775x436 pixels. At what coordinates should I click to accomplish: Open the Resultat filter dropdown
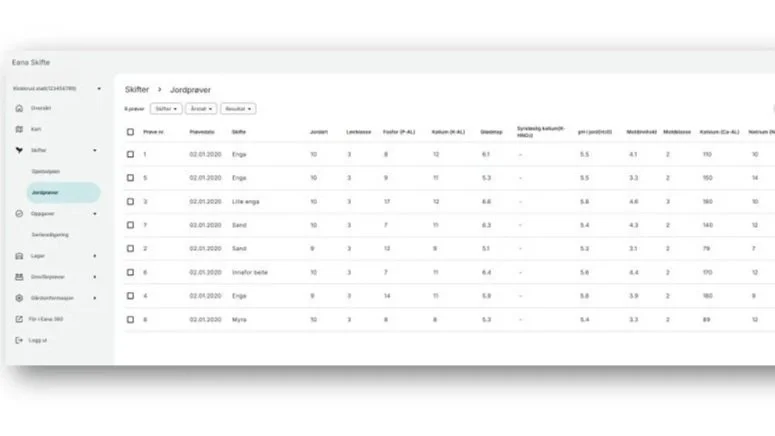pyautogui.click(x=238, y=109)
